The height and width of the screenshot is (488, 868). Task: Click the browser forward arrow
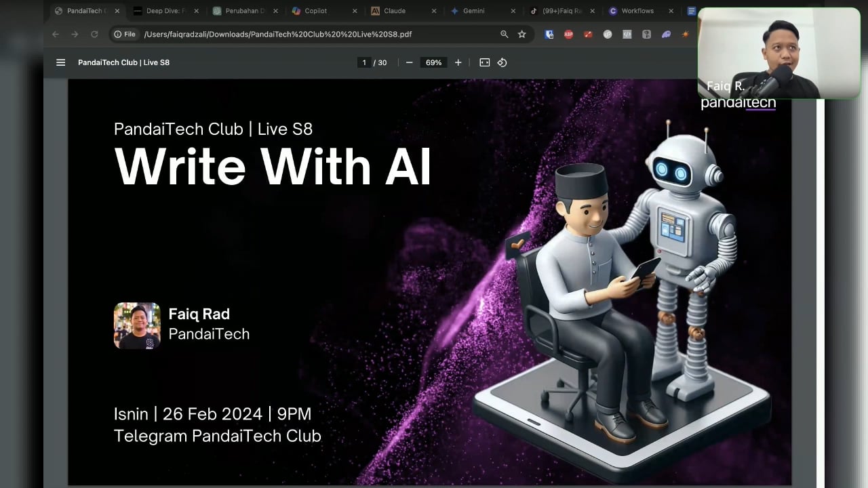point(75,34)
